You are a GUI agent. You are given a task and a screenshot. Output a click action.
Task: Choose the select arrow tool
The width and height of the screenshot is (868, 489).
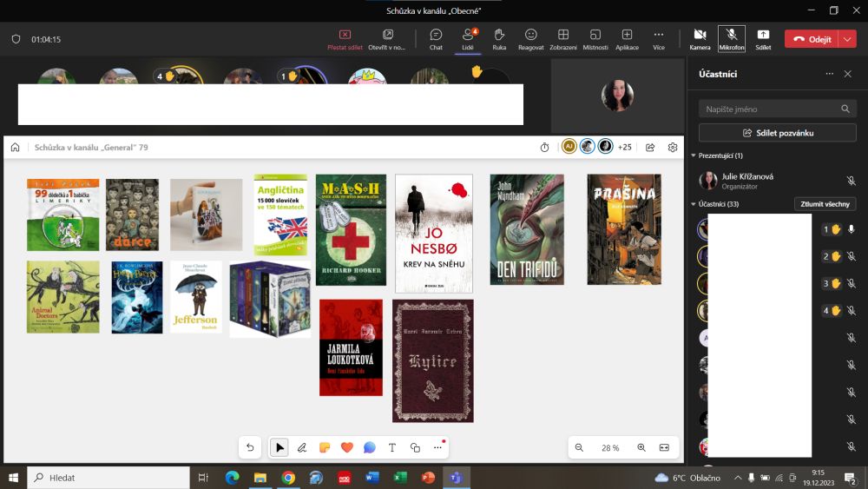[279, 447]
